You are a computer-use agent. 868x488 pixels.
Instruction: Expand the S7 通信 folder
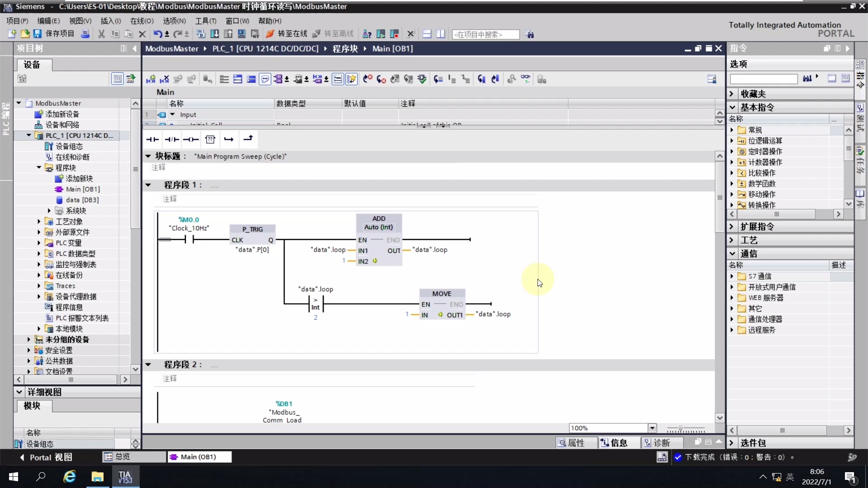point(732,276)
